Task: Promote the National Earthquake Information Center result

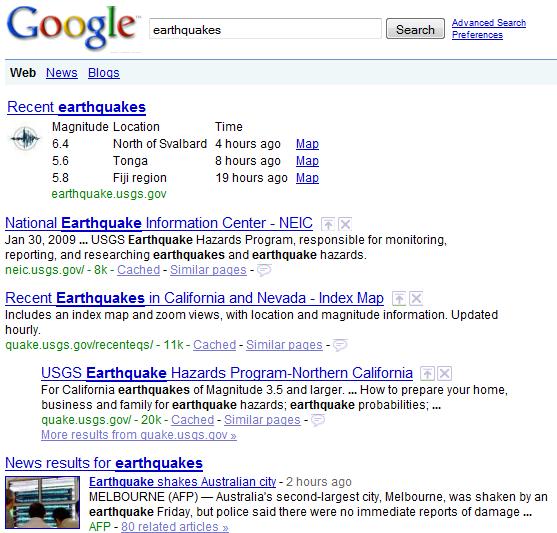Action: pyautogui.click(x=328, y=224)
